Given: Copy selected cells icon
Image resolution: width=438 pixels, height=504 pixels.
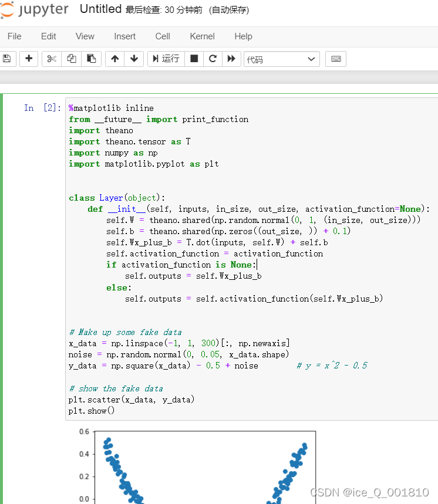Looking at the screenshot, I should [72, 59].
